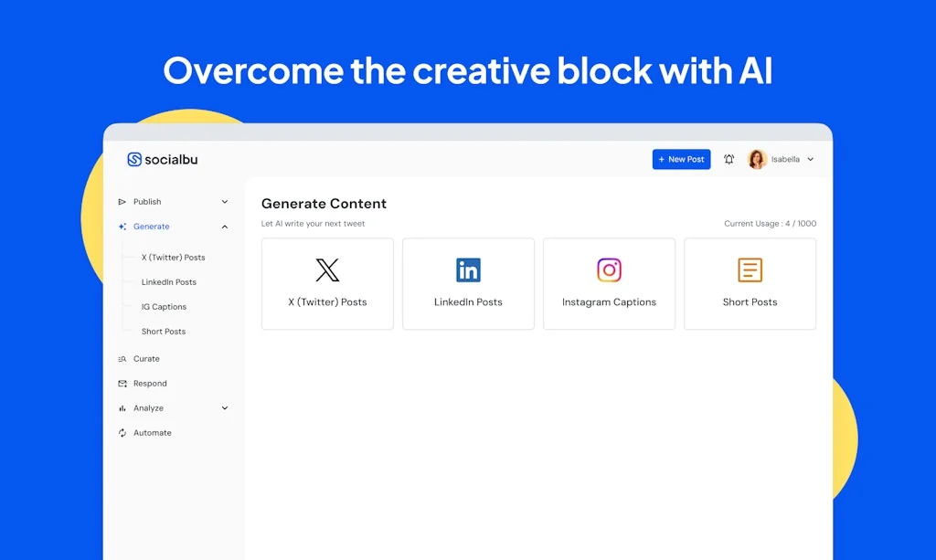Open the user menu dropdown arrow
The image size is (936, 560).
pyautogui.click(x=810, y=160)
